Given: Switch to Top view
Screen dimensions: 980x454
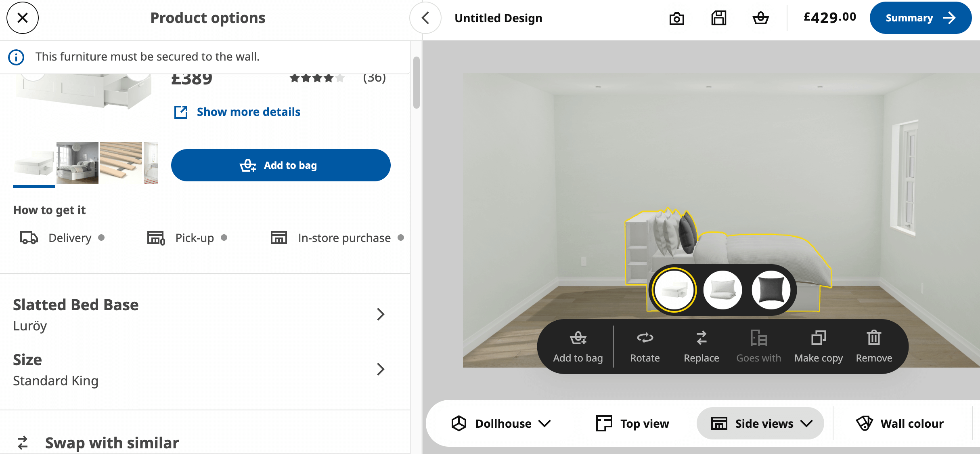Looking at the screenshot, I should click(632, 423).
